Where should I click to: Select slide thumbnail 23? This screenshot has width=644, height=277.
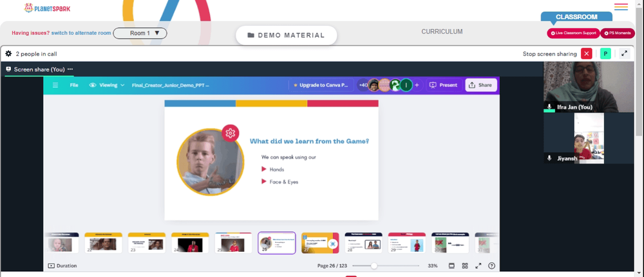pos(147,243)
